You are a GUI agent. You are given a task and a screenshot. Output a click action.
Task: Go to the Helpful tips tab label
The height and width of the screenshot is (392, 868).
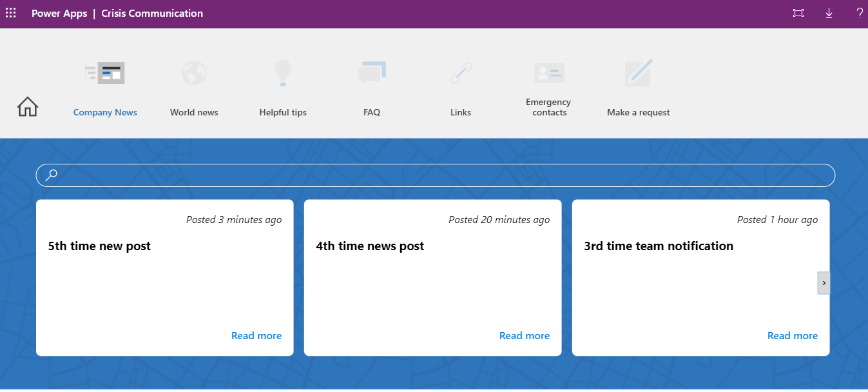[x=283, y=112]
